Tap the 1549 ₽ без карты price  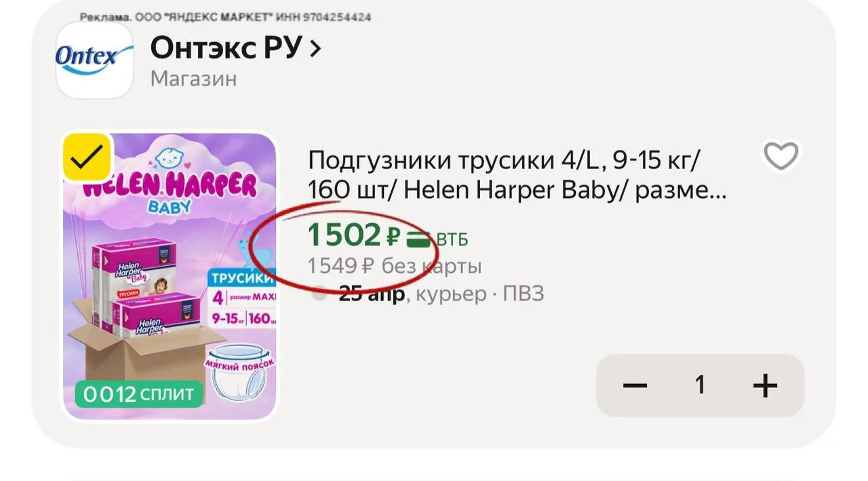click(395, 267)
